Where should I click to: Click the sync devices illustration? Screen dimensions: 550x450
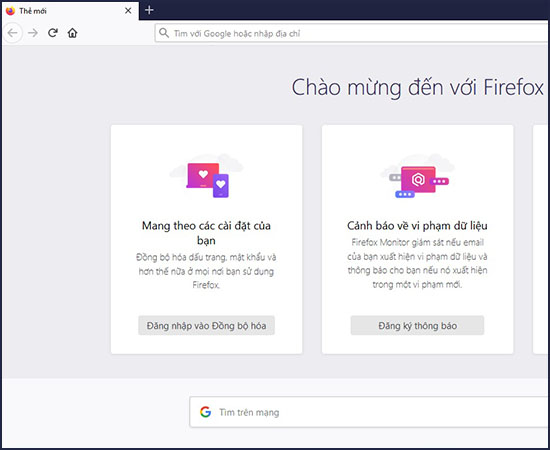tap(207, 176)
